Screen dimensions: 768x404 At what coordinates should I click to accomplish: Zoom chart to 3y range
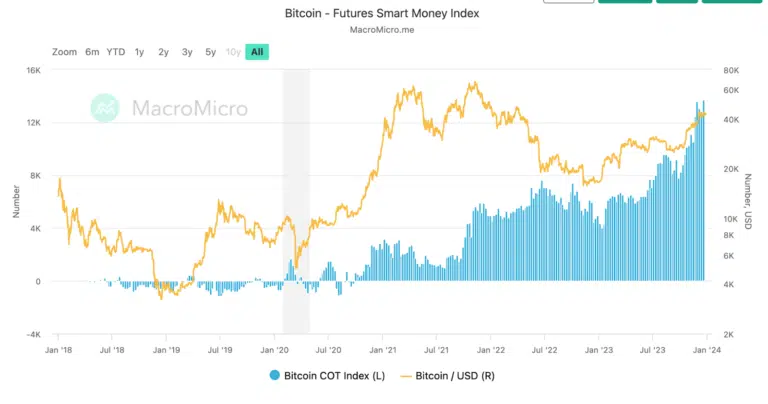[x=187, y=52]
